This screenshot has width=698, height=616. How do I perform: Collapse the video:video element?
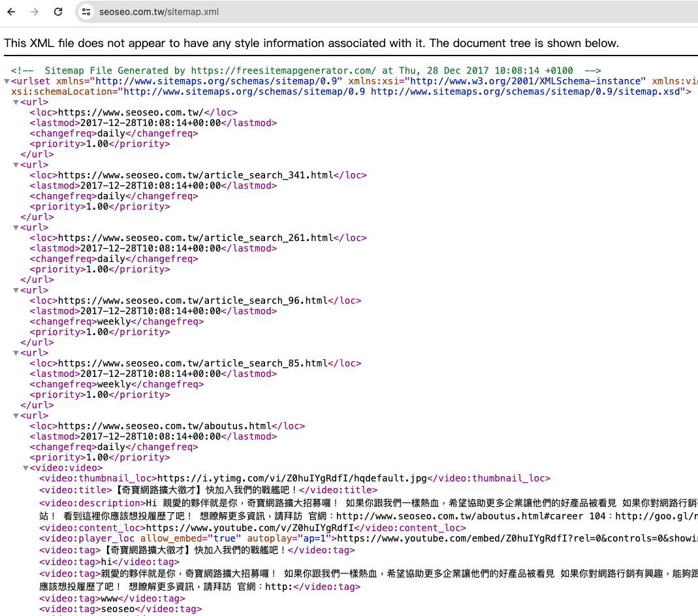(x=26, y=468)
